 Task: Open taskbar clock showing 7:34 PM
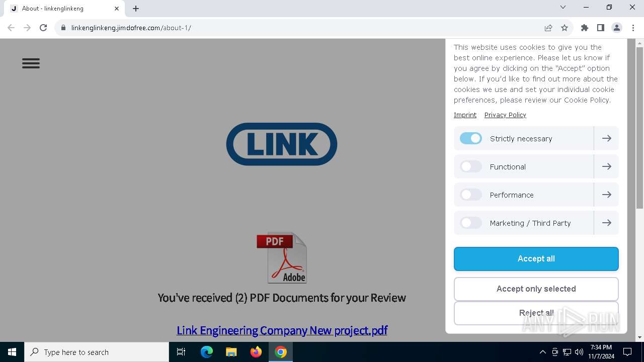pos(601,352)
